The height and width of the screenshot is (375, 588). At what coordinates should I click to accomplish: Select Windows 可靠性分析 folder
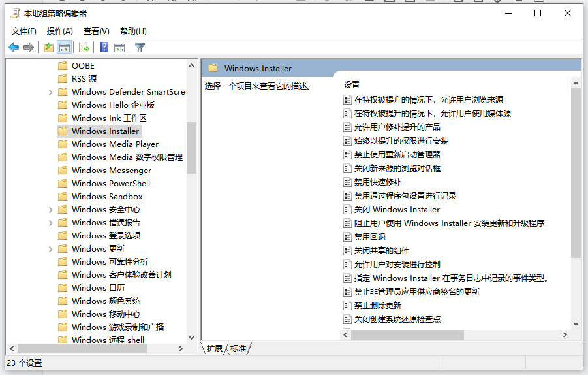pos(110,261)
